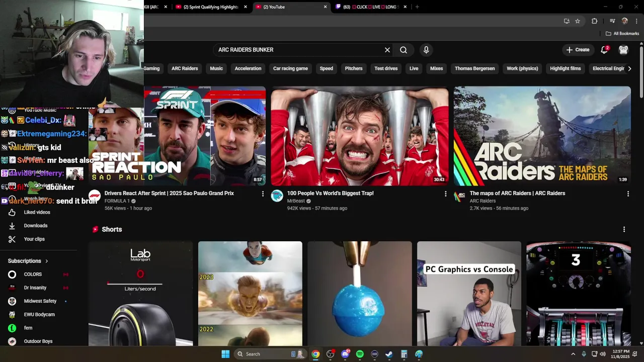Show hidden system tray icons
644x362 pixels.
point(573,354)
